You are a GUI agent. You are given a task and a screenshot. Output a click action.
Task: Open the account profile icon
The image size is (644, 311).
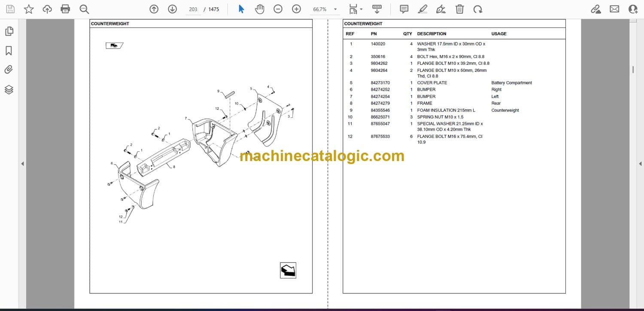point(633,9)
